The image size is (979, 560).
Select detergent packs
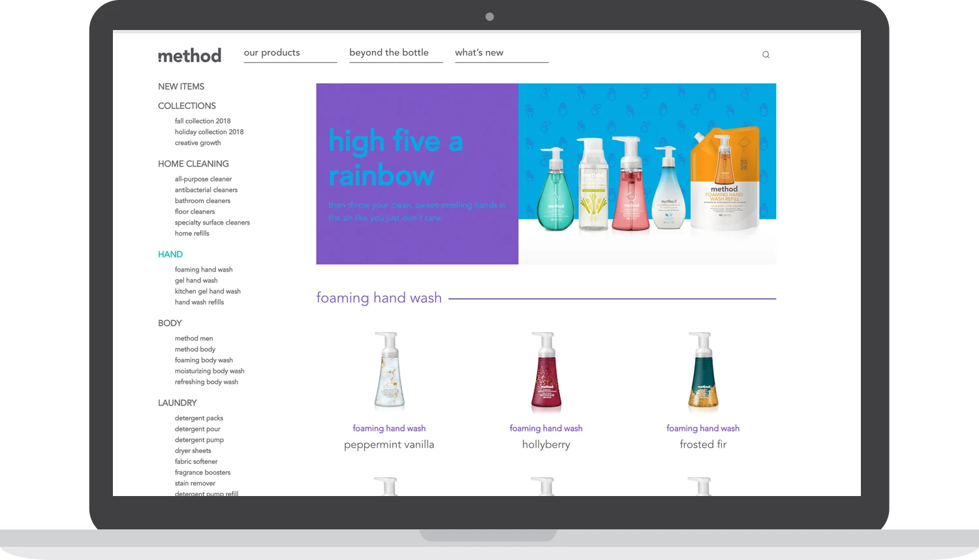(199, 418)
